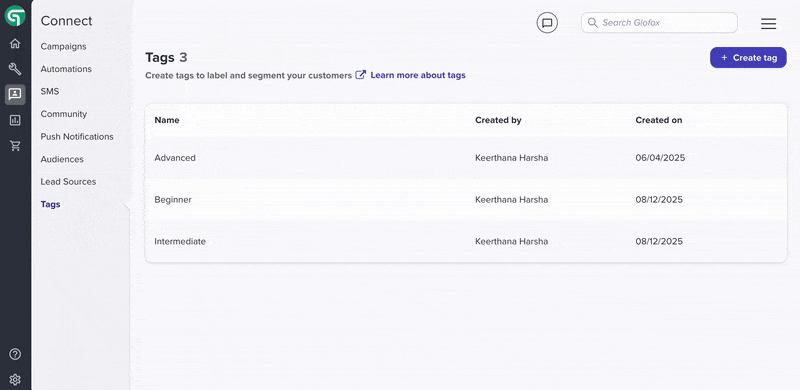Follow the Learn more about tags link
The image size is (800, 390).
point(417,75)
